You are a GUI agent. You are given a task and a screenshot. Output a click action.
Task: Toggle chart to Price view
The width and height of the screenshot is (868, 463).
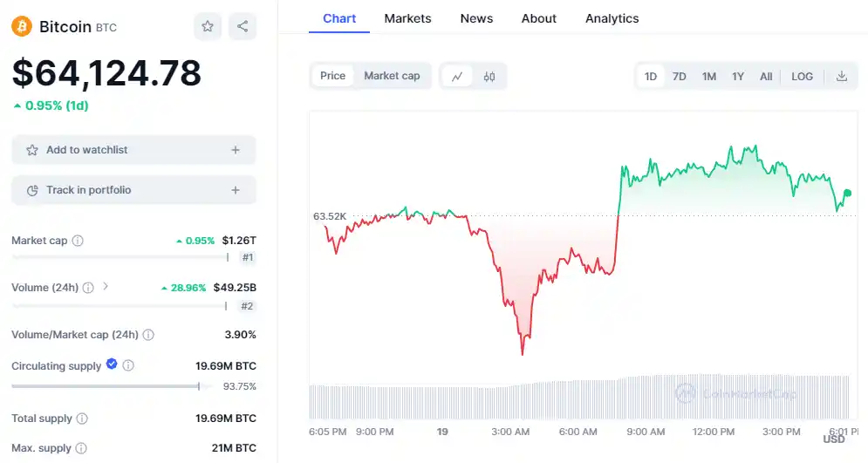(332, 76)
